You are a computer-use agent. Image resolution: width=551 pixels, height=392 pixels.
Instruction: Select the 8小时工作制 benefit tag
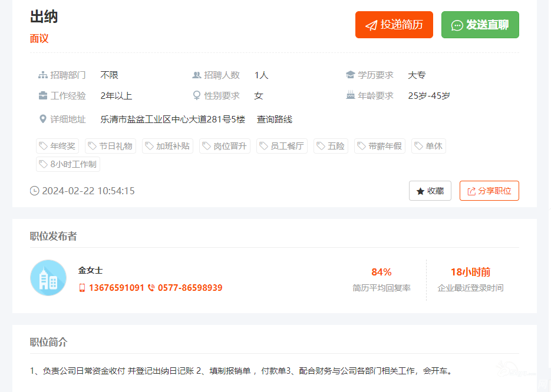click(68, 164)
